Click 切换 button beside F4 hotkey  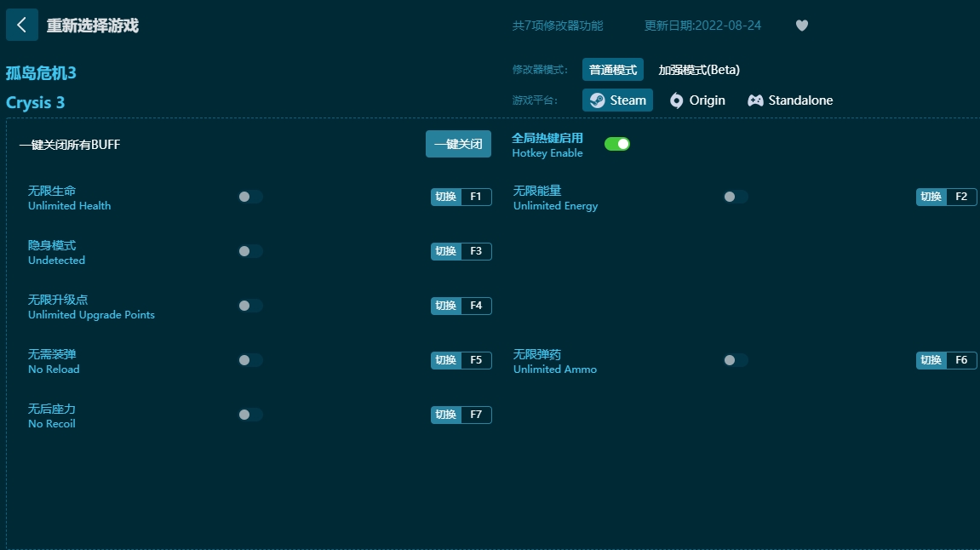[445, 306]
